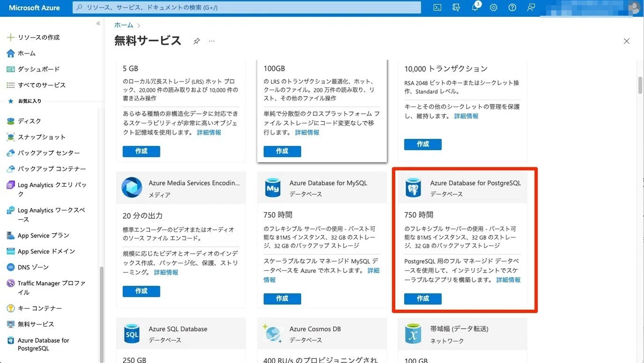644x363 pixels.
Task: Click the App Service ドメイン icon
Action: tap(10, 251)
